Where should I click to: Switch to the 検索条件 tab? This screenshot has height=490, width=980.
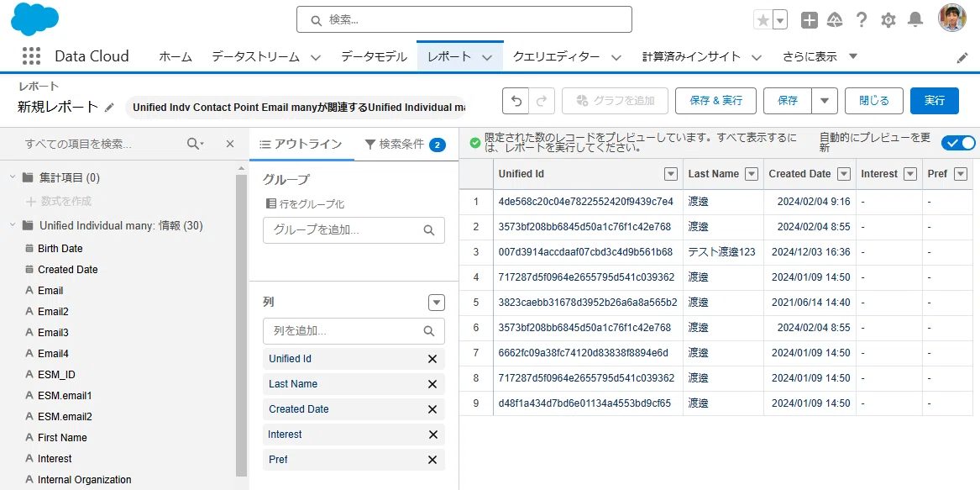405,145
